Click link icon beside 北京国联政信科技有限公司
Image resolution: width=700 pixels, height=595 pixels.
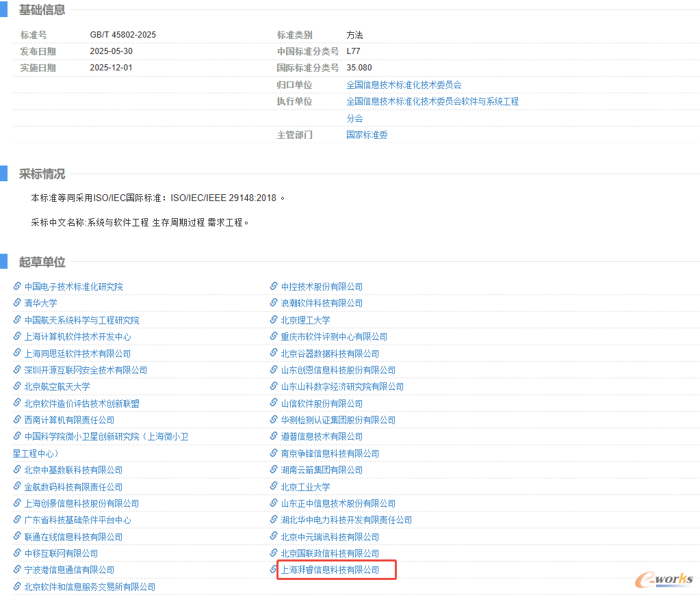coord(274,553)
